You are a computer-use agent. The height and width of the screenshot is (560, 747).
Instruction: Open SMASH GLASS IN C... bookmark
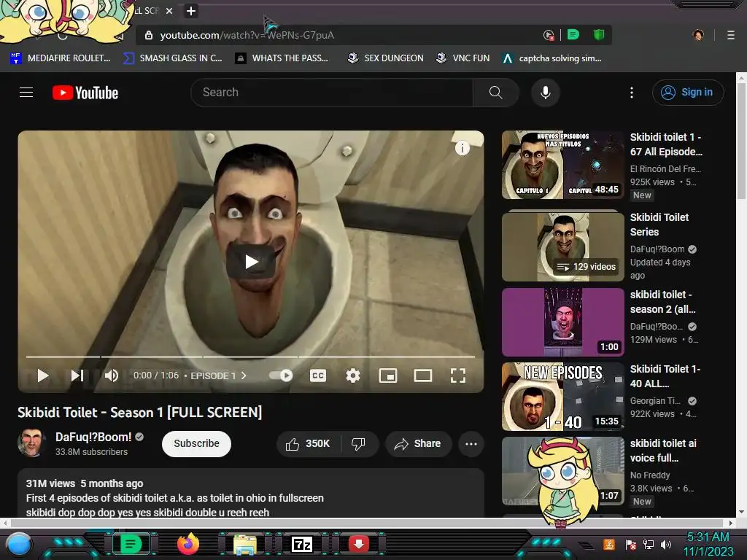[x=172, y=58]
